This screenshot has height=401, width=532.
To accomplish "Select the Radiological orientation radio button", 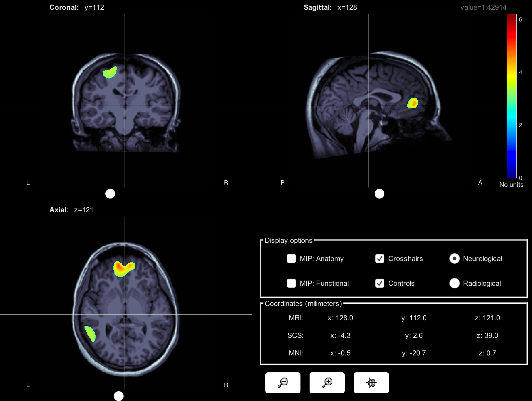I will [x=454, y=283].
